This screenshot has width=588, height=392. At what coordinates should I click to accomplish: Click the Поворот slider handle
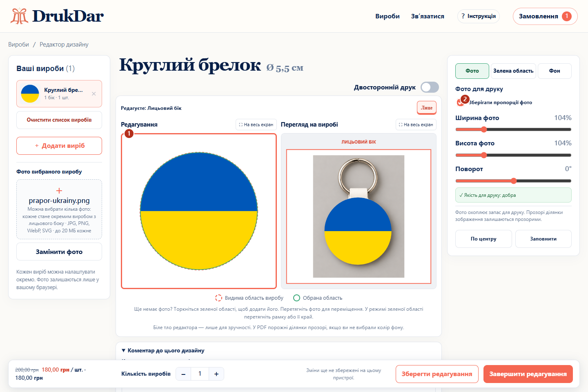[514, 181]
